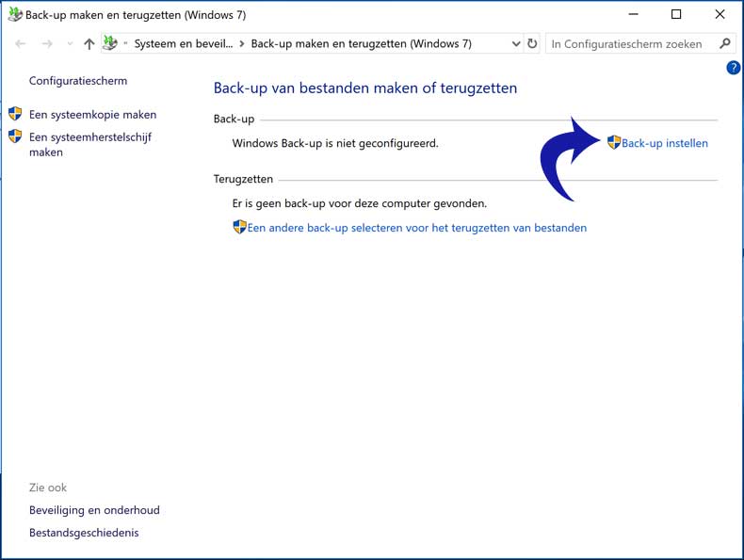This screenshot has width=744, height=560.
Task: Minimize the window
Action: coord(633,14)
